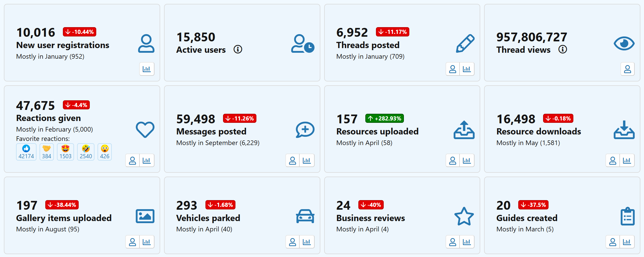Show users for Resources uploaded

(453, 161)
